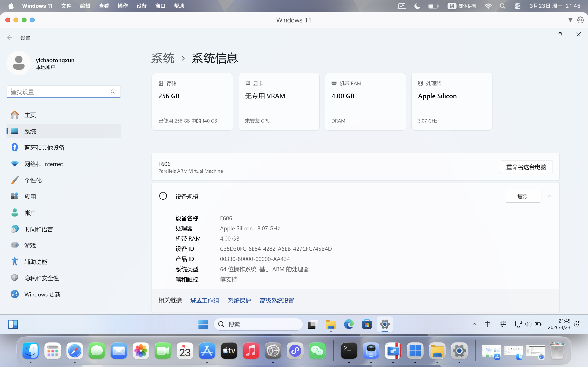Open the 窗口 menu in the menu bar

pos(160,6)
